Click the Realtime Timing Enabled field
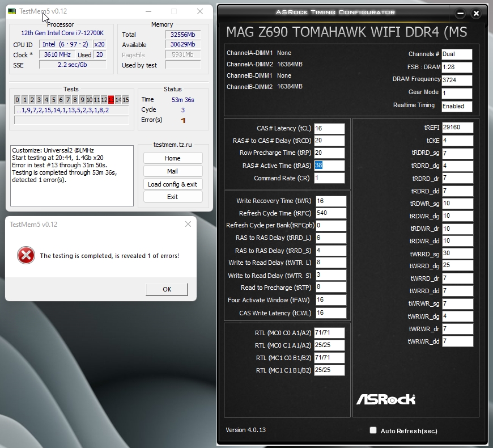Image resolution: width=493 pixels, height=448 pixels. pyautogui.click(x=457, y=106)
